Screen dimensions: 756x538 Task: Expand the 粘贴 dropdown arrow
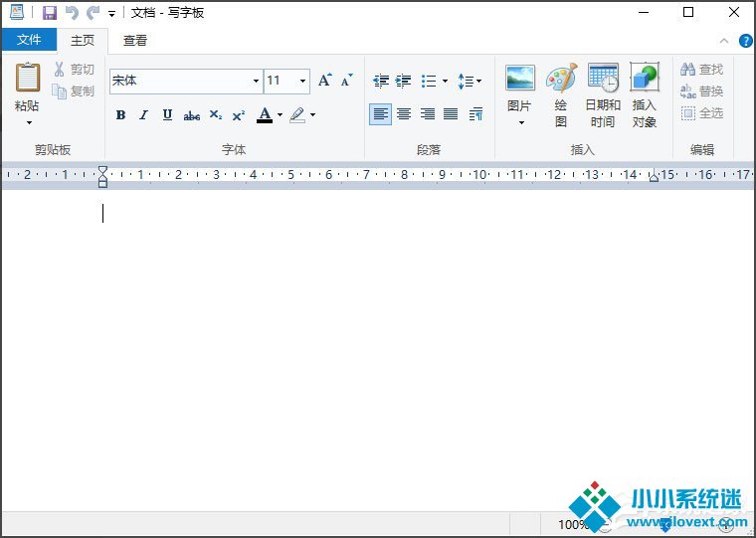[29, 122]
